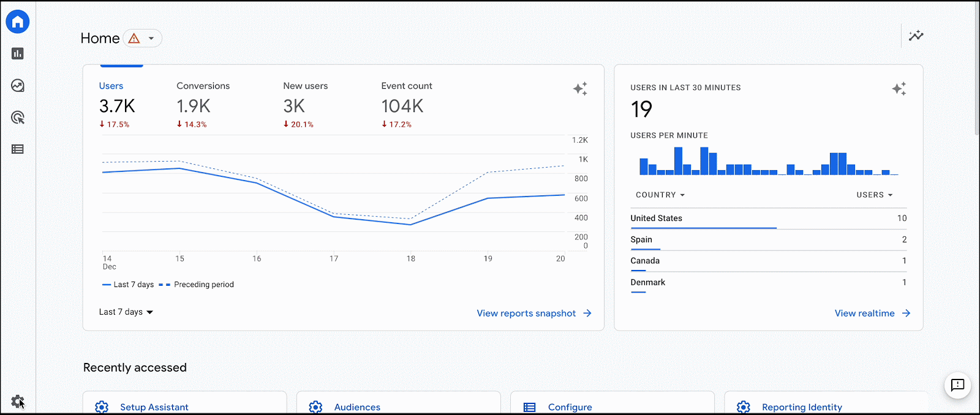The width and height of the screenshot is (980, 415).
Task: Open the Admin gear icon
Action: [x=17, y=402]
